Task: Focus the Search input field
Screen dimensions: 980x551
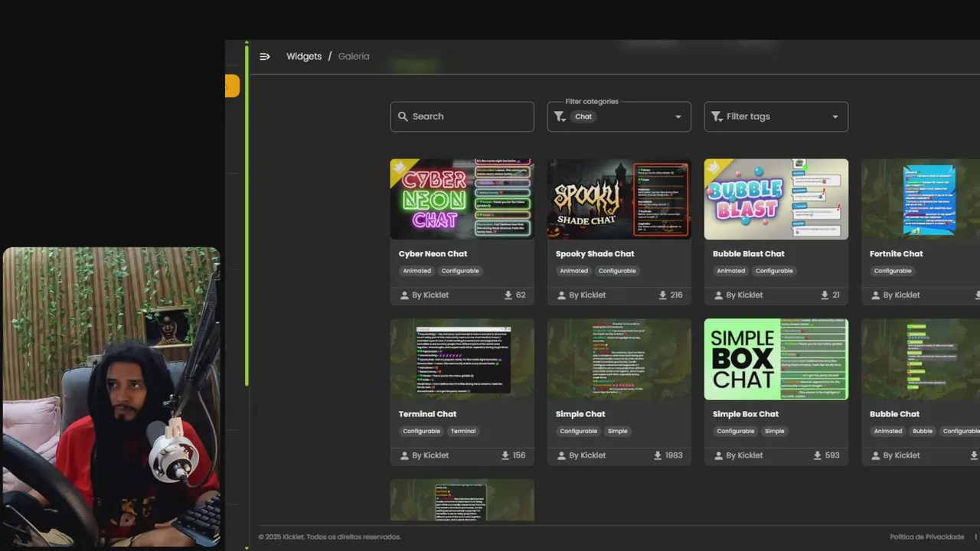Action: point(462,116)
